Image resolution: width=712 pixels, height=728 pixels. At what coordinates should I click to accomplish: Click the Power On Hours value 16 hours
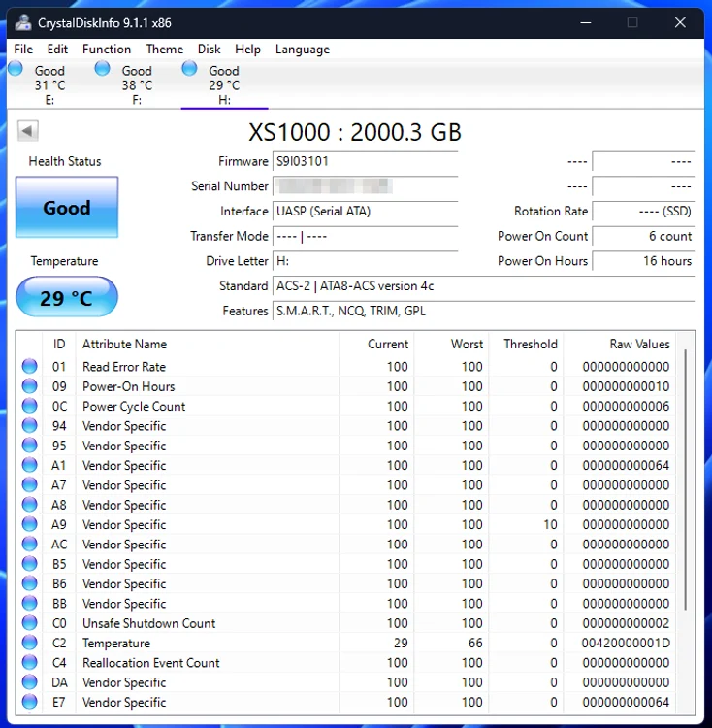pyautogui.click(x=644, y=261)
